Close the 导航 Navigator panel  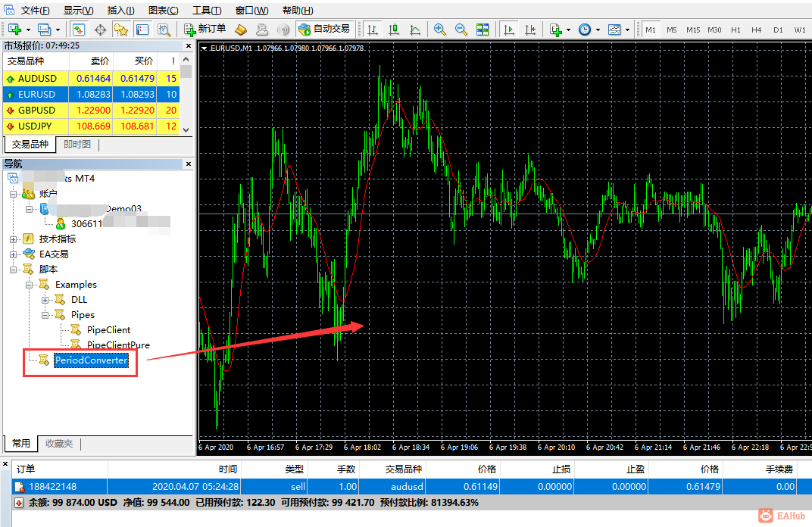[189, 164]
